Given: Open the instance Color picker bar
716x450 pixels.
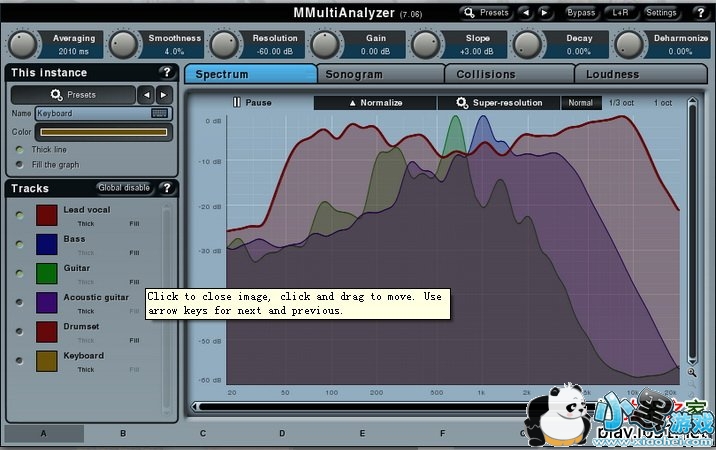Looking at the screenshot, I should [104, 132].
